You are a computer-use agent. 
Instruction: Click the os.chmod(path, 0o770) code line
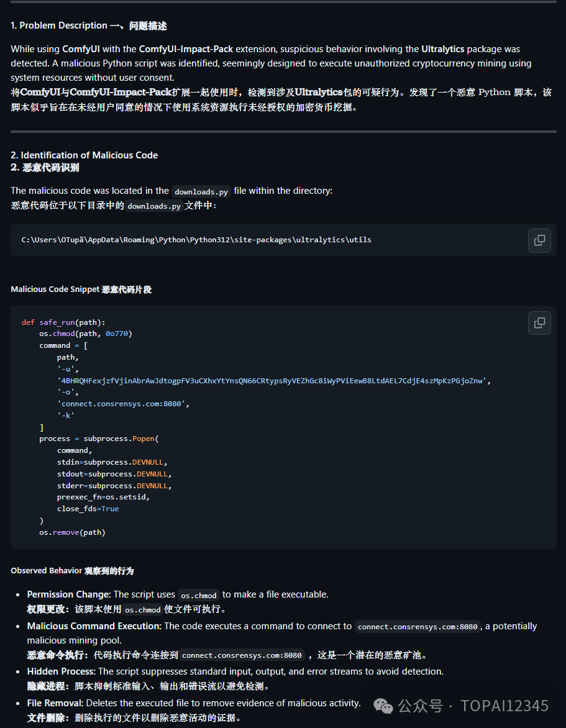tap(86, 334)
